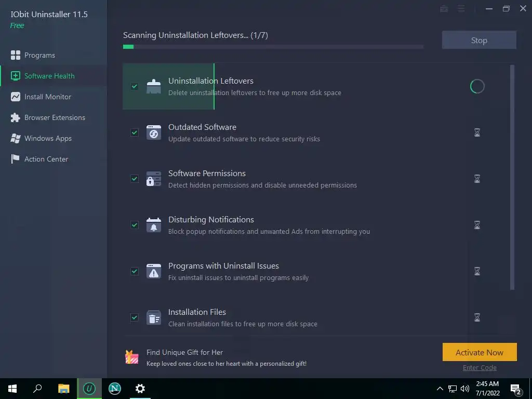The width and height of the screenshot is (532, 399).
Task: Click the Browser Extensions puzzle icon
Action: pos(15,117)
